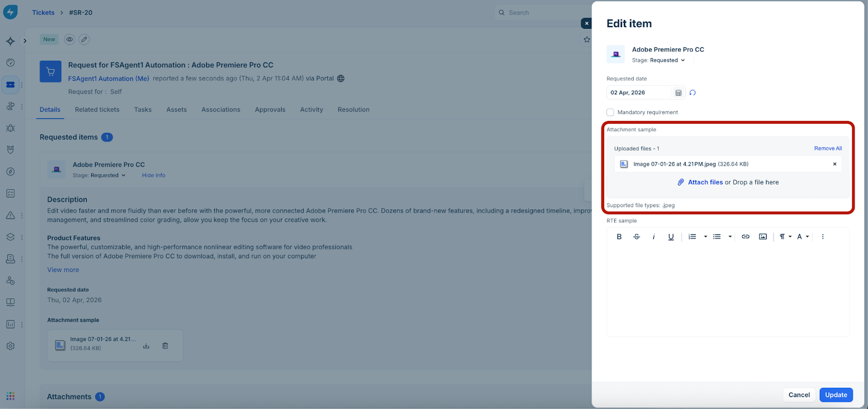This screenshot has height=409, width=868.
Task: Open the calendar picker for Requested date
Action: (678, 93)
